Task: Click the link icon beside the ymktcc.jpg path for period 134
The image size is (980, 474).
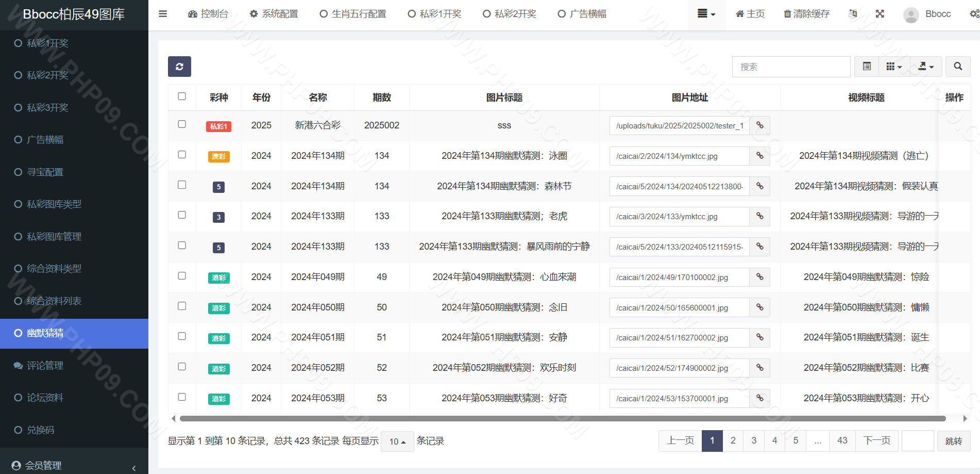Action: (759, 156)
